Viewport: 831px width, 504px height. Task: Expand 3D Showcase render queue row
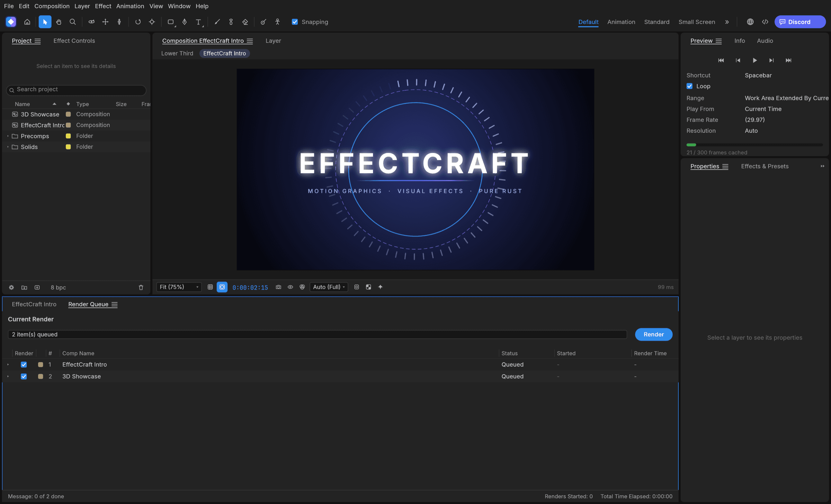point(8,376)
